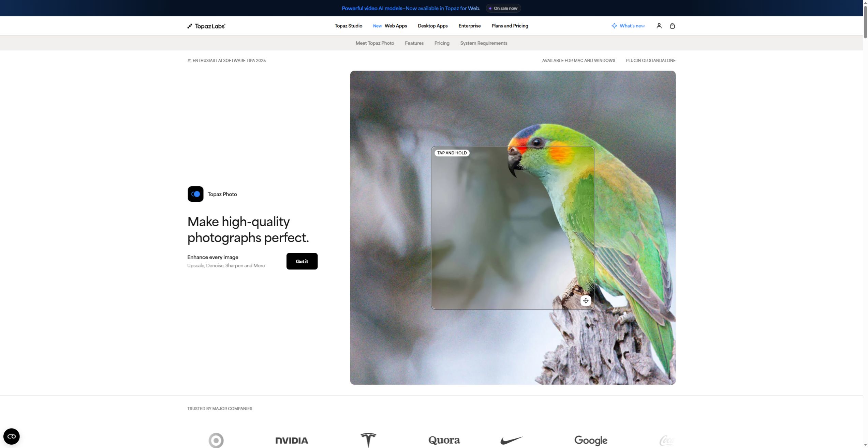The height and width of the screenshot is (448, 868).
Task: Open the shopping bag cart icon
Action: [672, 26]
